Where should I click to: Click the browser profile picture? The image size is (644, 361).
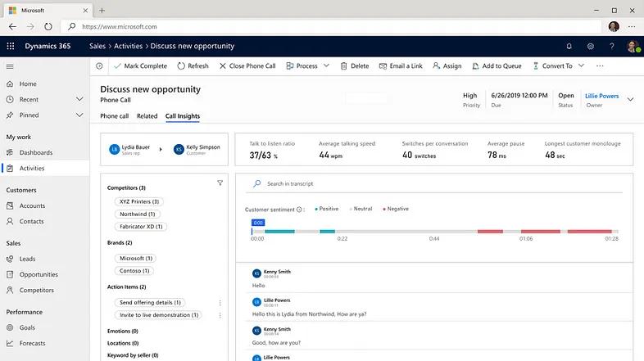coord(614,26)
